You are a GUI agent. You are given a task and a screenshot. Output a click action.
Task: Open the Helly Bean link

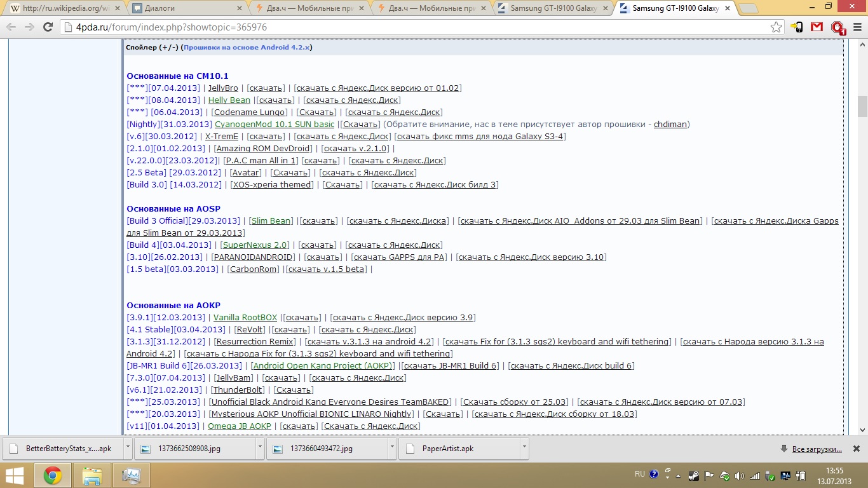(229, 100)
